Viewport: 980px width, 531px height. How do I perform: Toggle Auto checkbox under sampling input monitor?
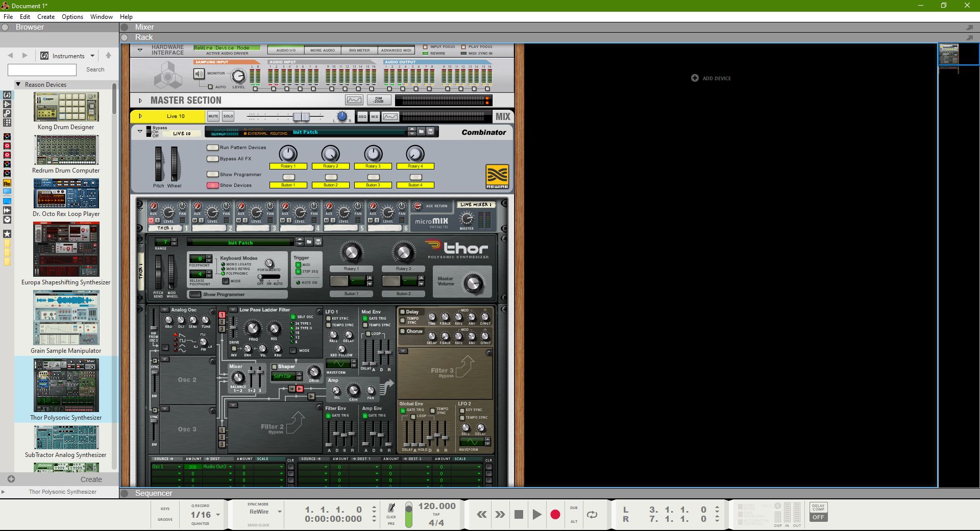tap(210, 87)
